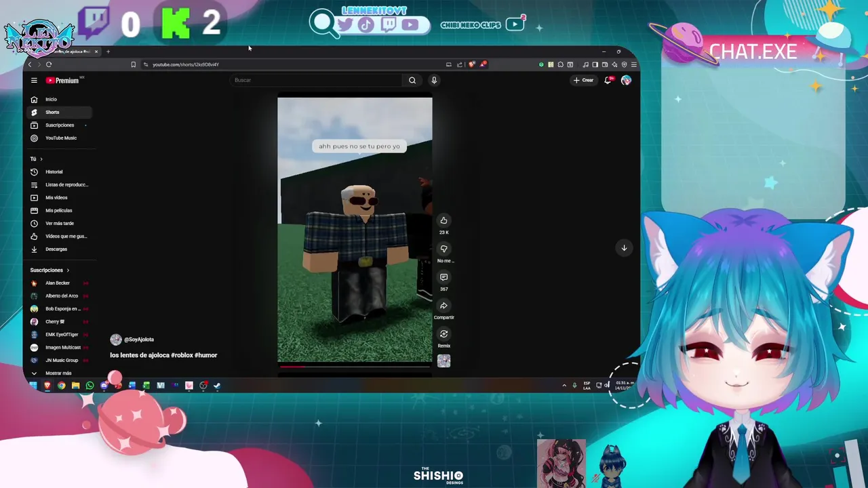
Task: Click the #roblox hashtag
Action: [x=182, y=355]
